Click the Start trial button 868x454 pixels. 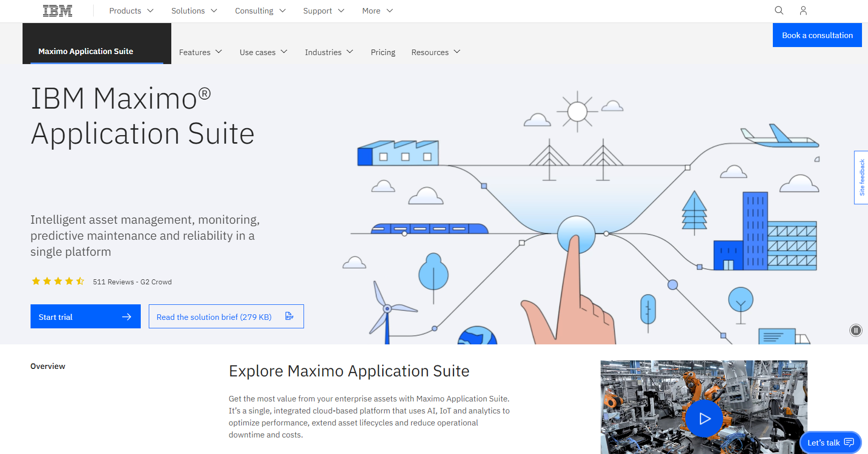click(86, 316)
